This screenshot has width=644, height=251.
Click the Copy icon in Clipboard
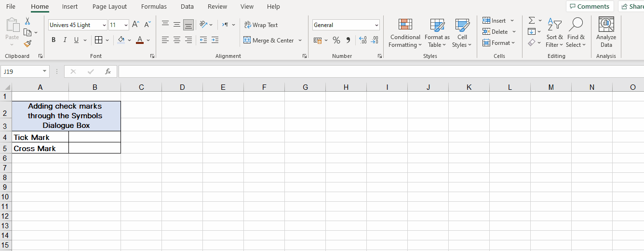27,32
